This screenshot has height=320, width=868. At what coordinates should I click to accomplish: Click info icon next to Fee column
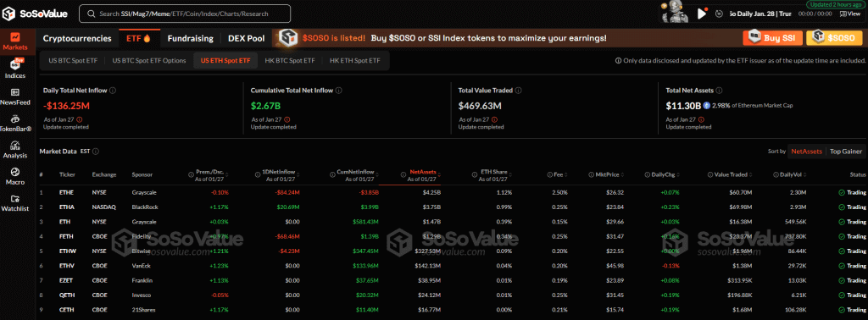(549, 174)
